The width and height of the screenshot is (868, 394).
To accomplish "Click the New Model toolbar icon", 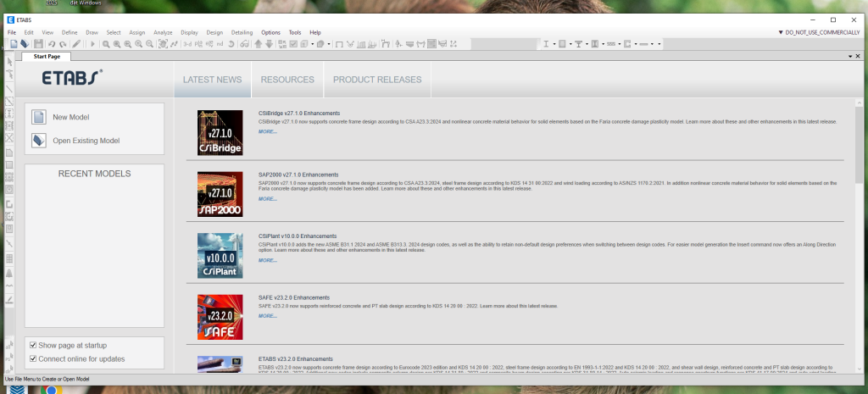I will point(14,44).
